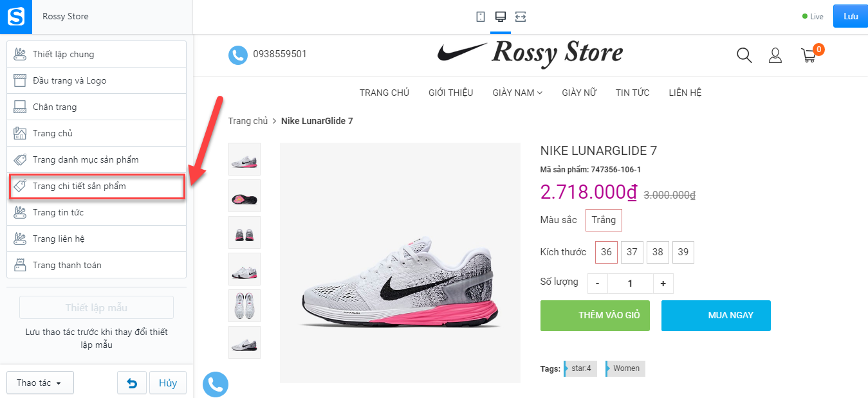Click the undo arrow button
The width and height of the screenshot is (868, 398).
click(132, 383)
